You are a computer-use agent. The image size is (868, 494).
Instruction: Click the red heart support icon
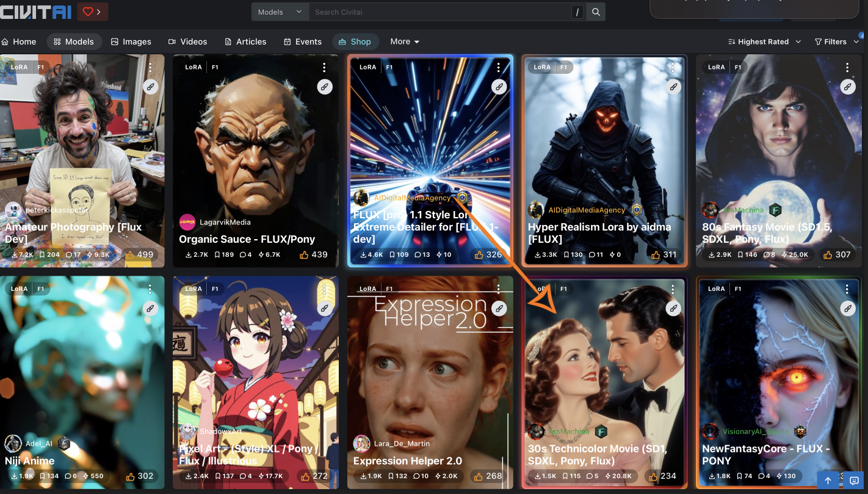pyautogui.click(x=89, y=12)
